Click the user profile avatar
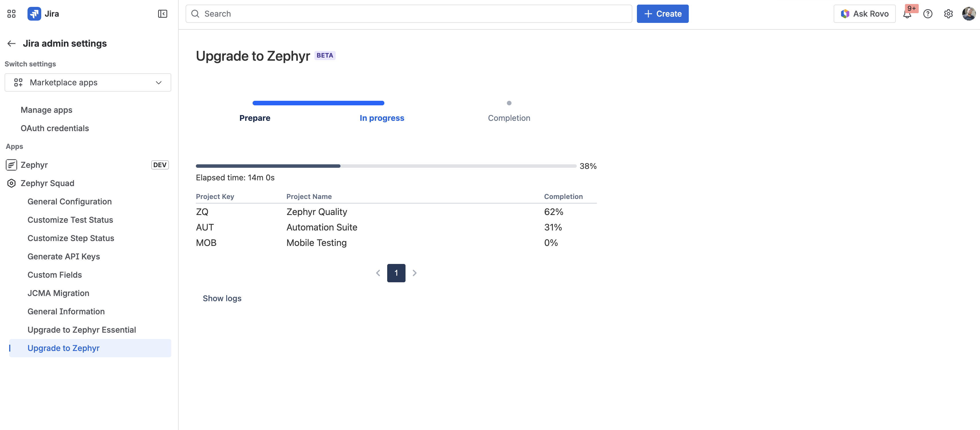The height and width of the screenshot is (430, 980). pos(969,14)
